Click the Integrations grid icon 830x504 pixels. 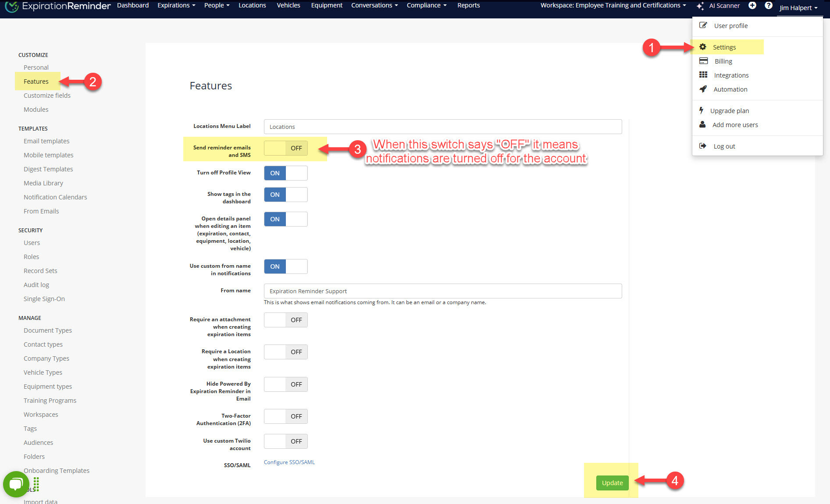pos(703,75)
